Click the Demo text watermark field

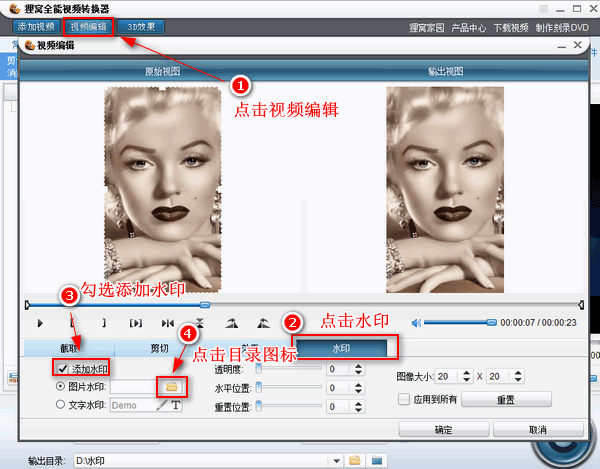click(133, 405)
